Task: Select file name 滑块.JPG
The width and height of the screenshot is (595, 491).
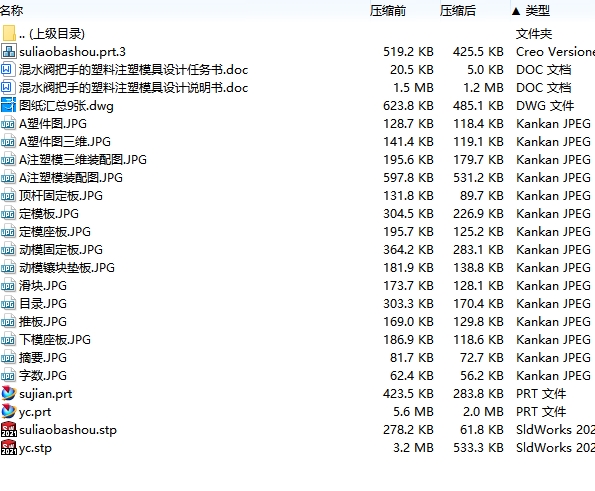Action: [43, 285]
